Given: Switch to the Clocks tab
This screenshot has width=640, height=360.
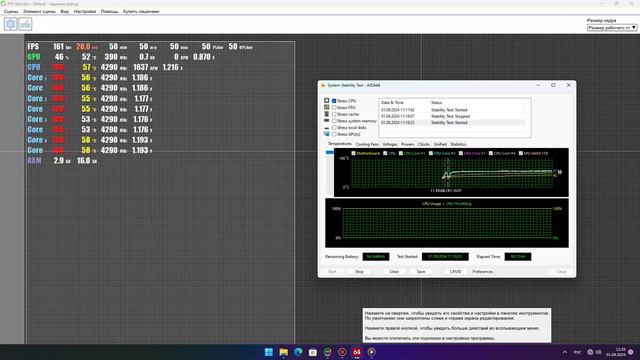Looking at the screenshot, I should pyautogui.click(x=424, y=144).
